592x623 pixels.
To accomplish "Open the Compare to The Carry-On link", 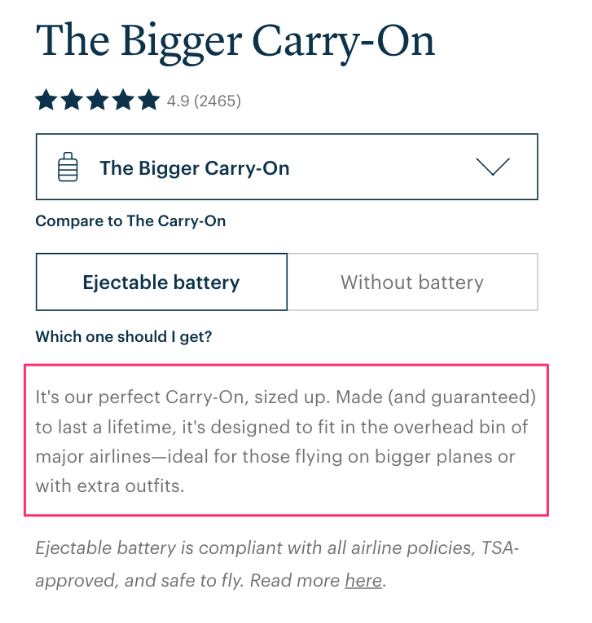I will (x=131, y=221).
